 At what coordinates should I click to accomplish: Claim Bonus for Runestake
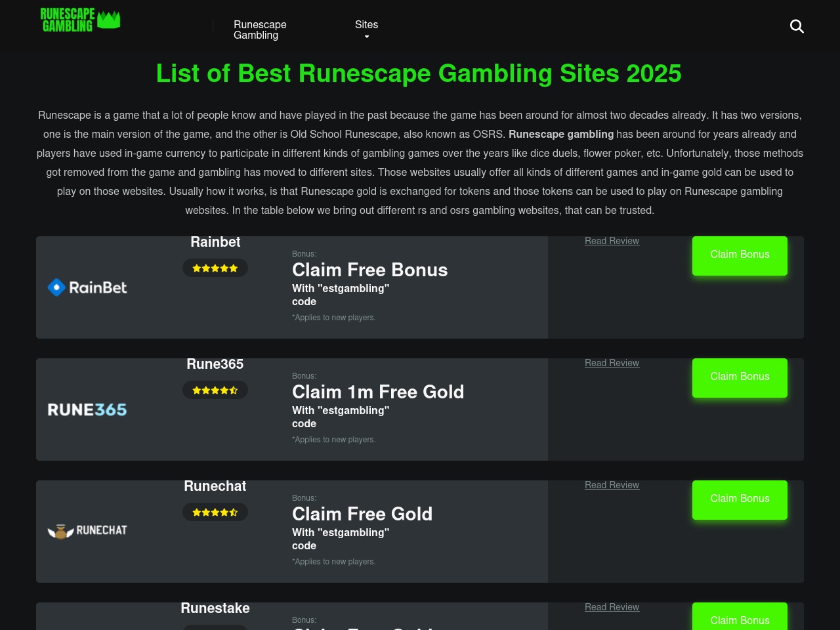pyautogui.click(x=740, y=616)
